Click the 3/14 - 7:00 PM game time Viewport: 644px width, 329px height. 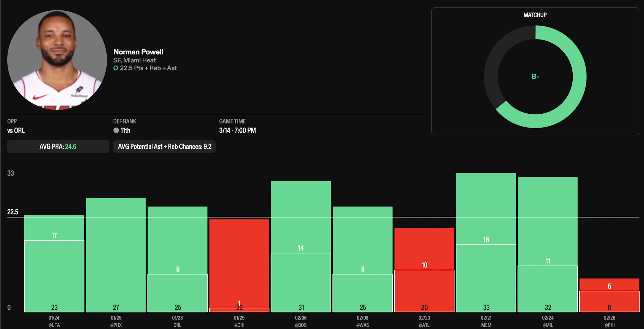237,130
